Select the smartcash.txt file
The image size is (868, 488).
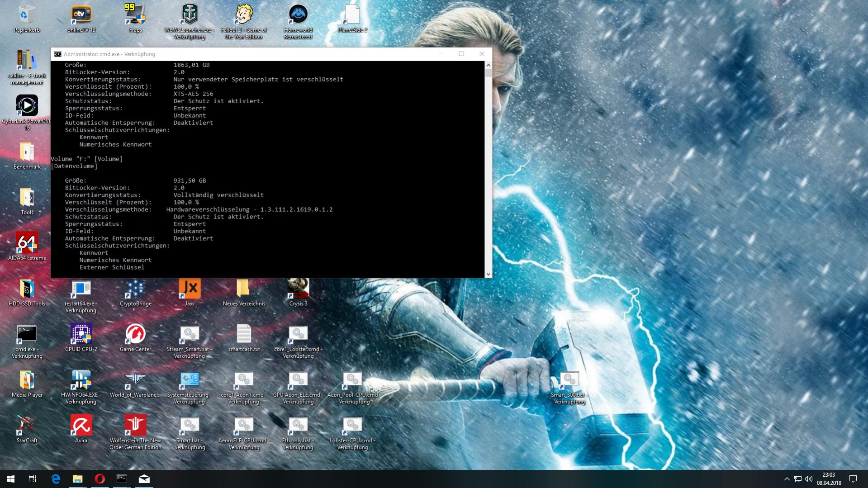pos(244,338)
